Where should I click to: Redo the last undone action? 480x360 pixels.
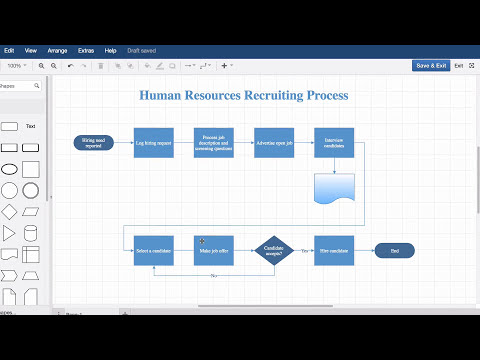(x=83, y=66)
